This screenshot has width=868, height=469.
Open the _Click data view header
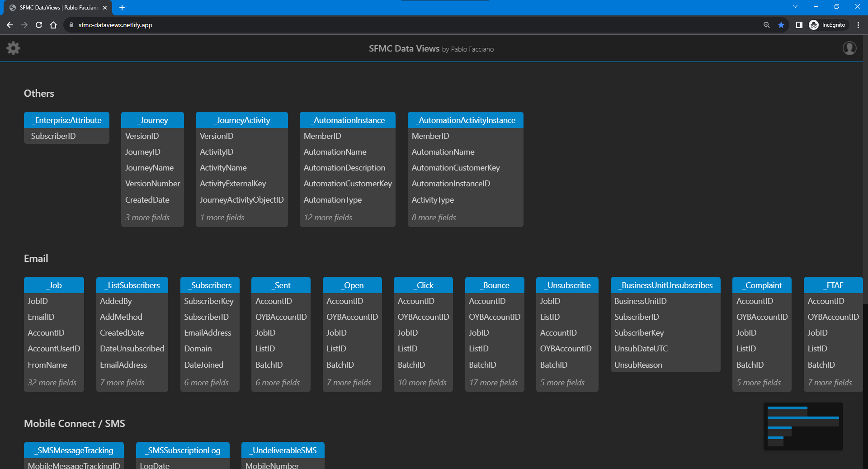(x=423, y=285)
